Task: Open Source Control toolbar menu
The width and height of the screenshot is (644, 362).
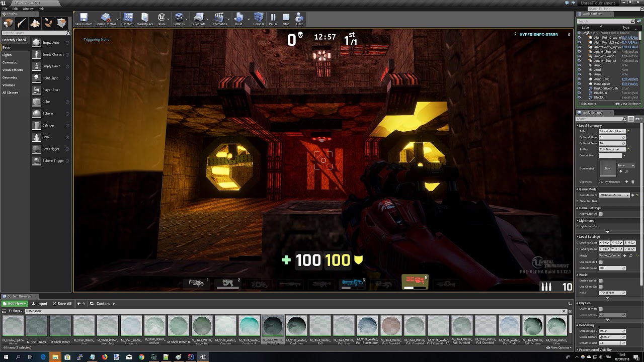Action: 106,19
